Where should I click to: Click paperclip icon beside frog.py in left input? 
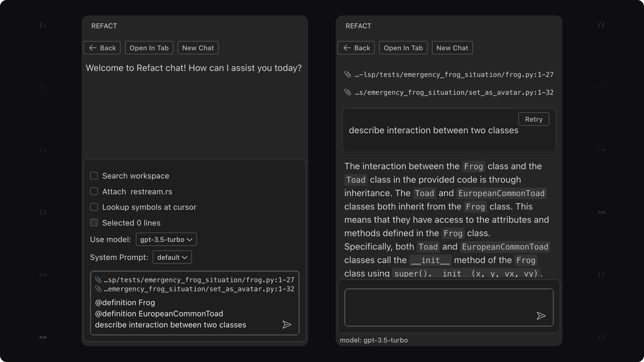[x=98, y=280]
